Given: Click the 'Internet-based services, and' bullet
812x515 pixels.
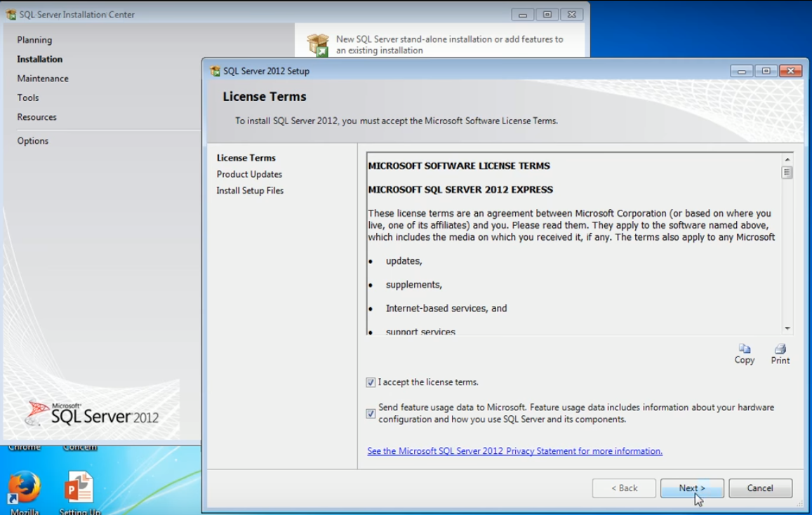Looking at the screenshot, I should tap(446, 309).
